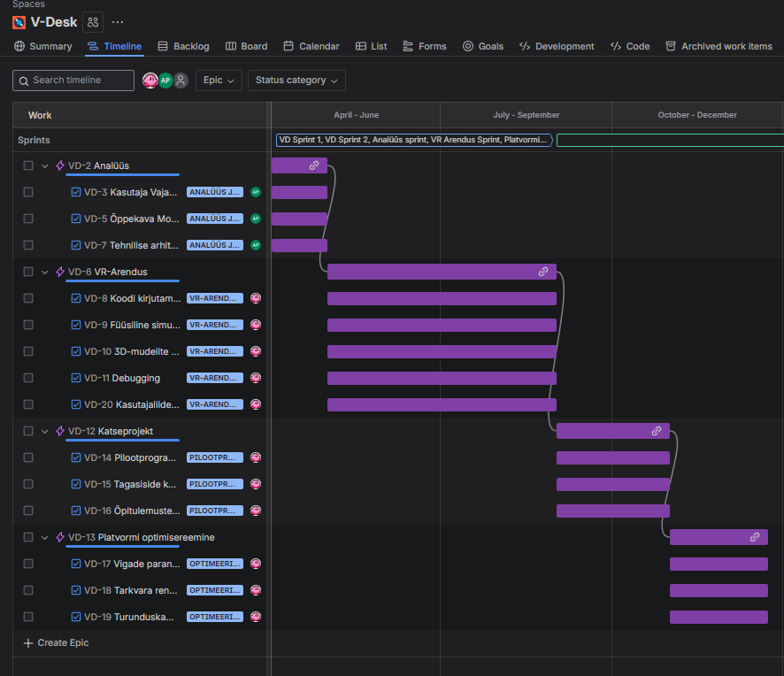Screen dimensions: 784x676
Task: Click link icon on VD-2 Analüüs bar
Action: pyautogui.click(x=314, y=165)
